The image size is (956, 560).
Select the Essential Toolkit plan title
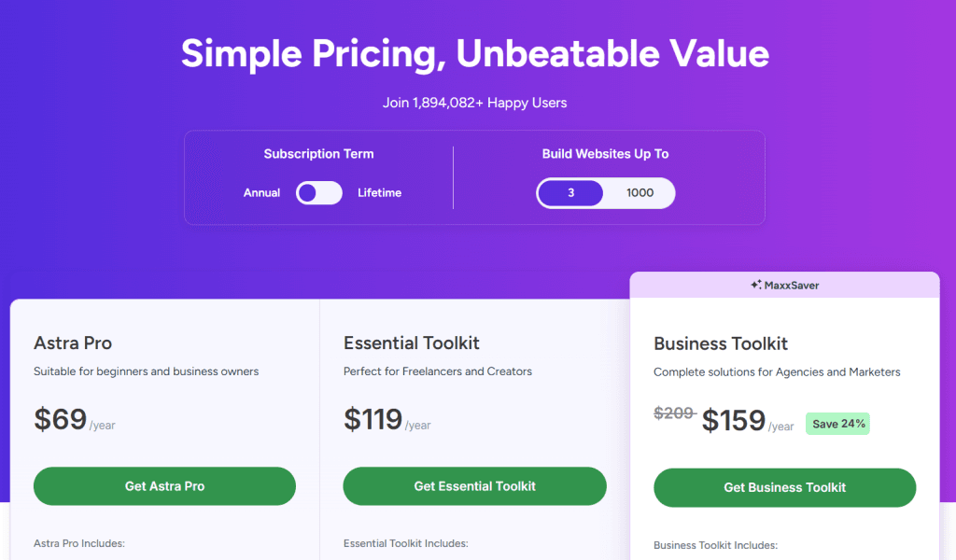coord(411,343)
